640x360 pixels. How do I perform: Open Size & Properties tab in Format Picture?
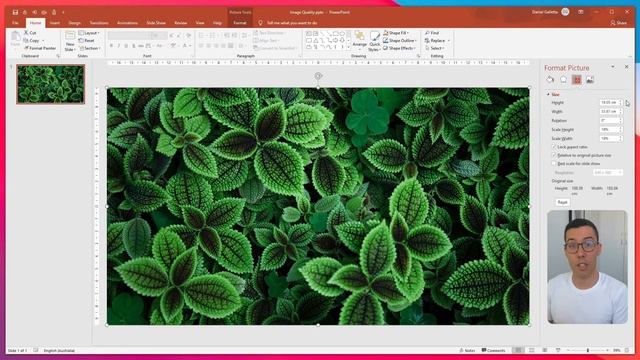click(x=577, y=80)
